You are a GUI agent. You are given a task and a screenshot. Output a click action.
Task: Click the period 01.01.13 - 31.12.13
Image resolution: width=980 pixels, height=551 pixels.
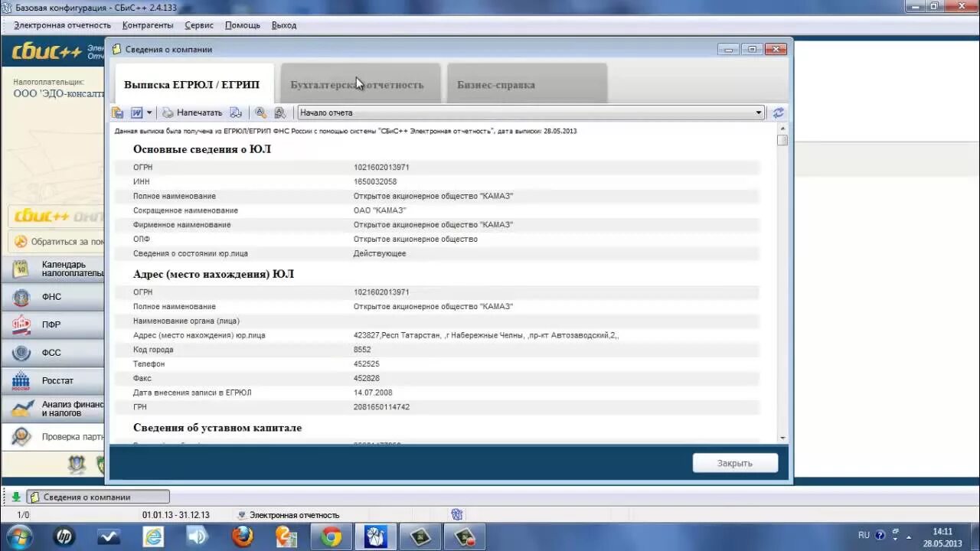[175, 515]
